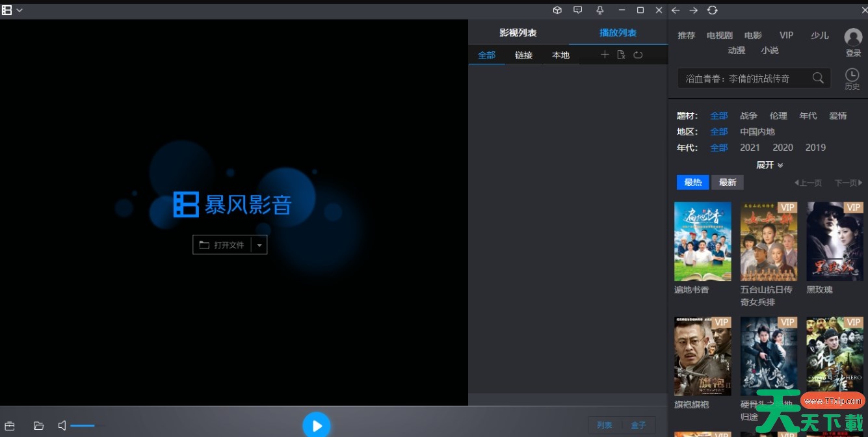Open the feedback message icon in title bar
868x437 pixels.
point(577,10)
